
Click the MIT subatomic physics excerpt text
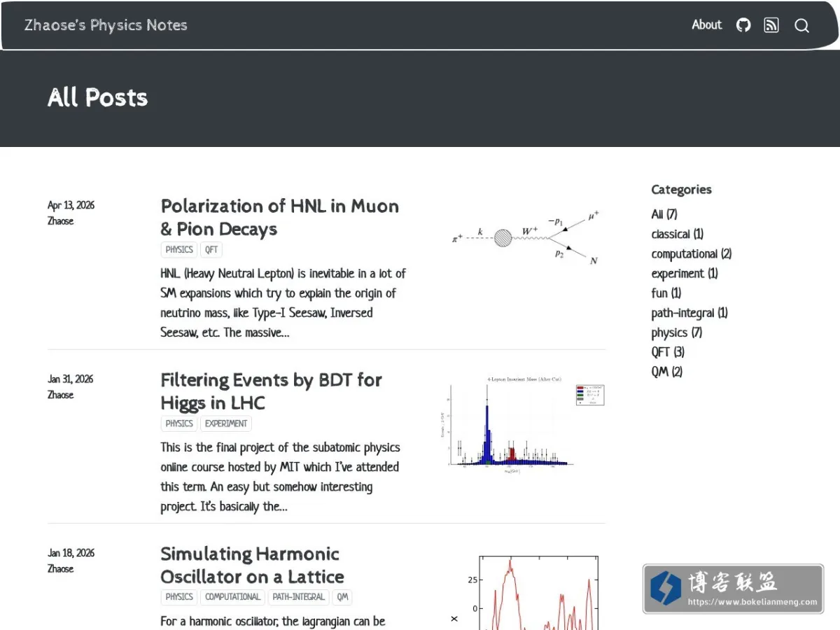pos(280,477)
